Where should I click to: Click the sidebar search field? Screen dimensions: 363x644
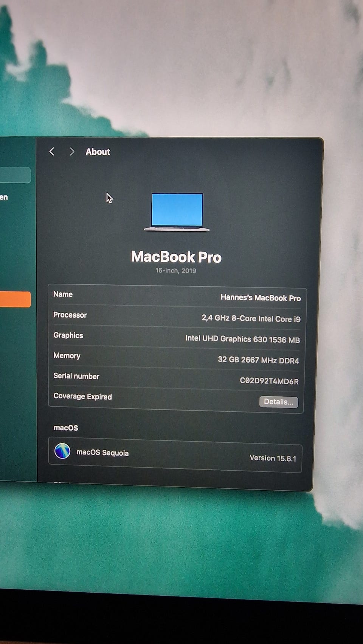click(15, 175)
